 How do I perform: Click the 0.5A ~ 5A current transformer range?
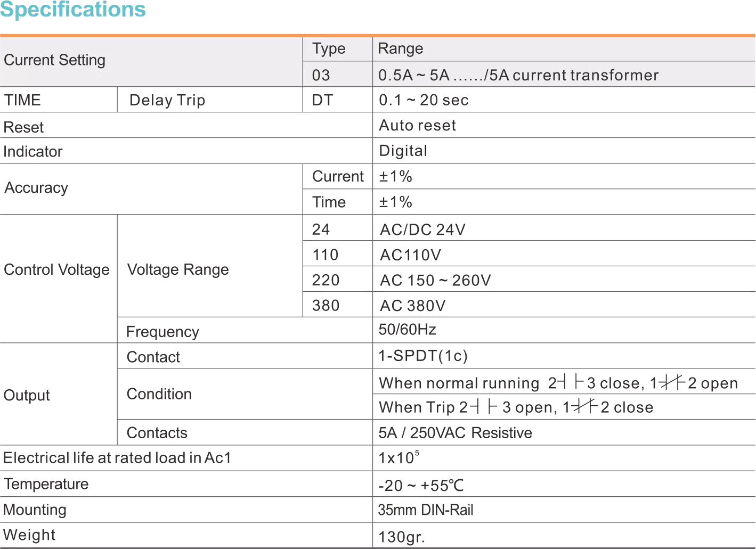(x=518, y=75)
